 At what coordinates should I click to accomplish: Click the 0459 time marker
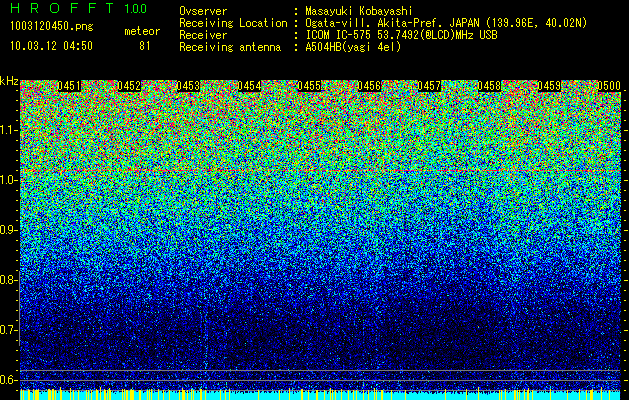pyautogui.click(x=549, y=86)
